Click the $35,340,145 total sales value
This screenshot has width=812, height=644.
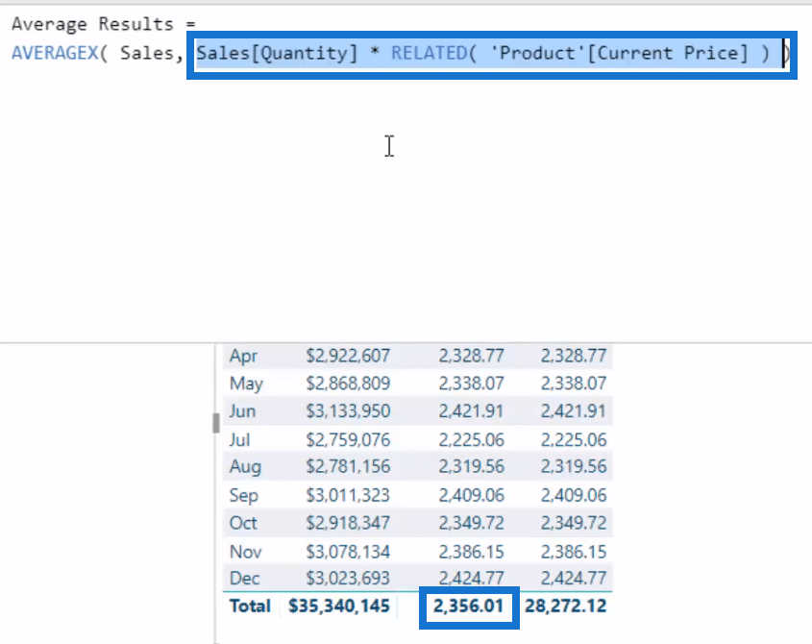(x=338, y=606)
